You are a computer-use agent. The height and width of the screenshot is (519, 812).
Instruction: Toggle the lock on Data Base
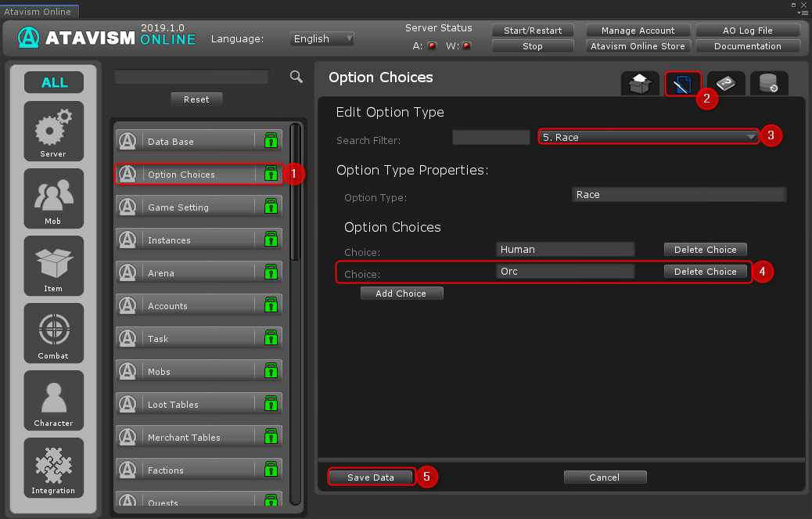[x=271, y=141]
